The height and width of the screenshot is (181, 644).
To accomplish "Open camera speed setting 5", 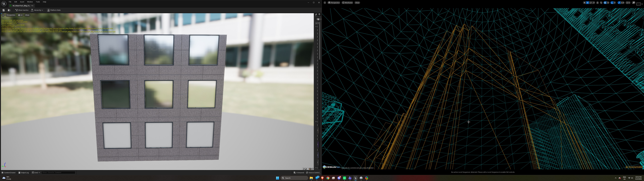I will click(628, 3).
